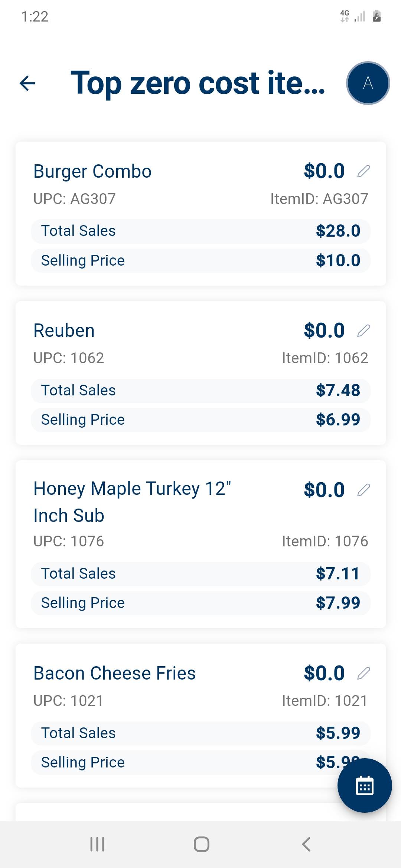Tap Bacon Cheese Fries Total Sales row
401x868 pixels.
(x=200, y=733)
